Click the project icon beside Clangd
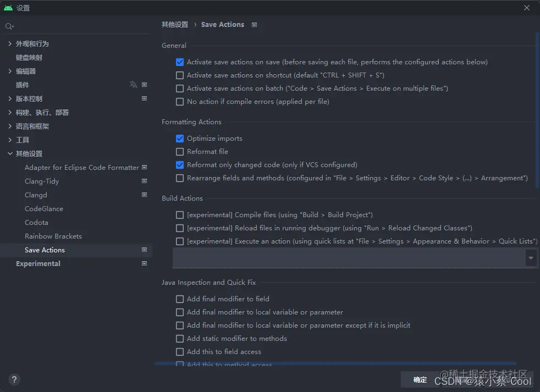 click(144, 195)
